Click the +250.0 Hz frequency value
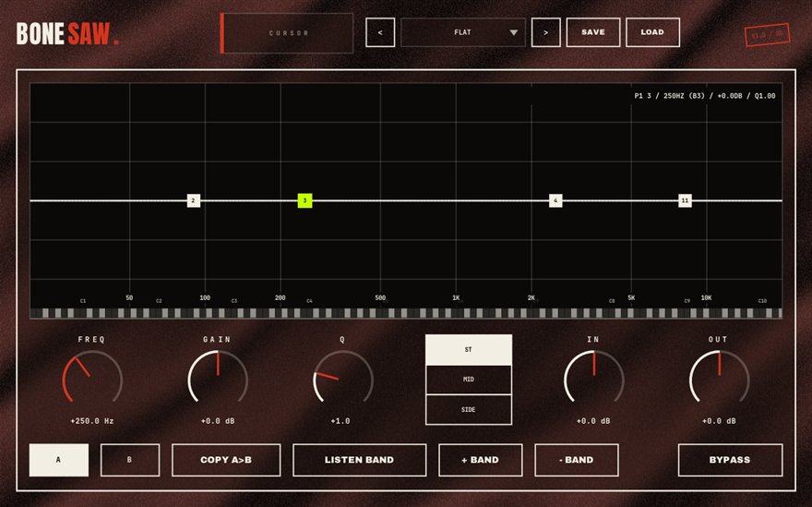 (92, 421)
